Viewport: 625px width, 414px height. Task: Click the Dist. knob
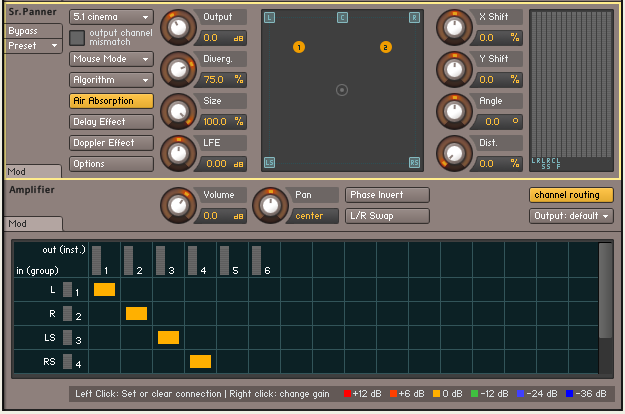[454, 153]
